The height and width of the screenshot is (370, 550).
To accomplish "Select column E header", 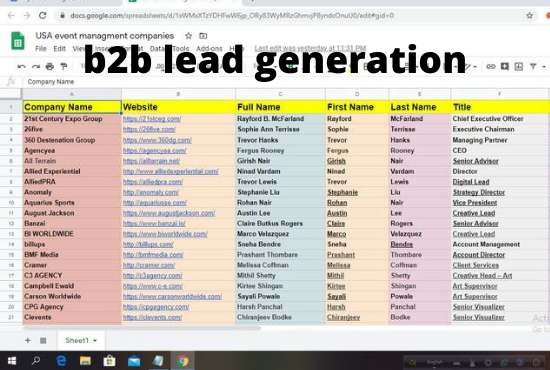I will click(x=420, y=94).
